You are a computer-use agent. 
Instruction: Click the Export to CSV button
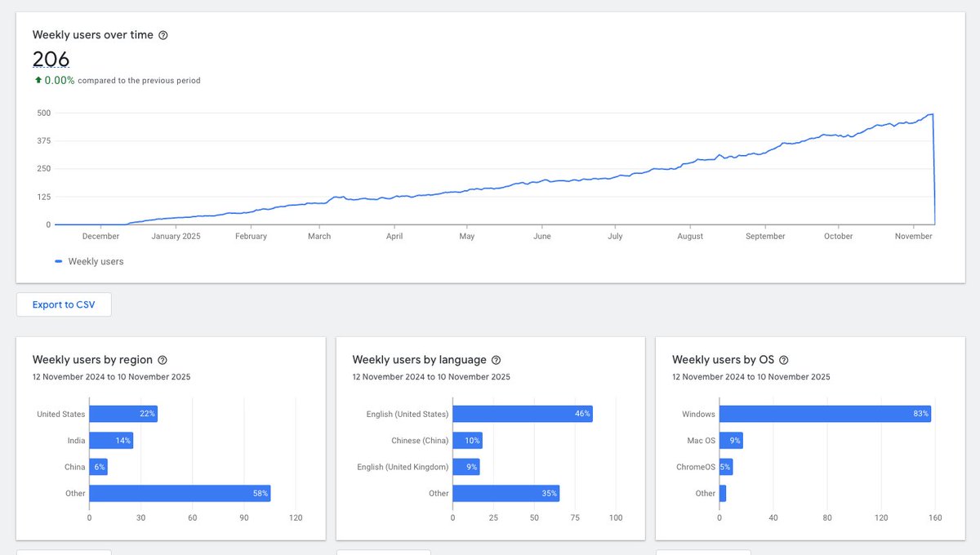tap(63, 304)
